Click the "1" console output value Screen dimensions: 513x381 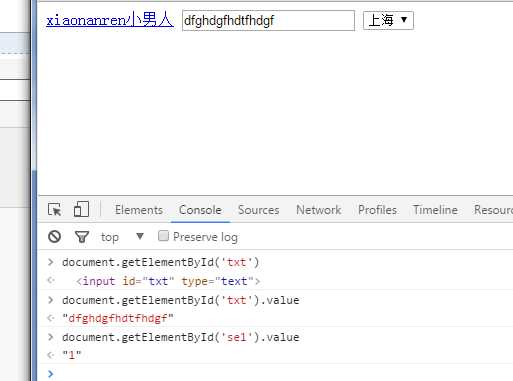pyautogui.click(x=72, y=355)
